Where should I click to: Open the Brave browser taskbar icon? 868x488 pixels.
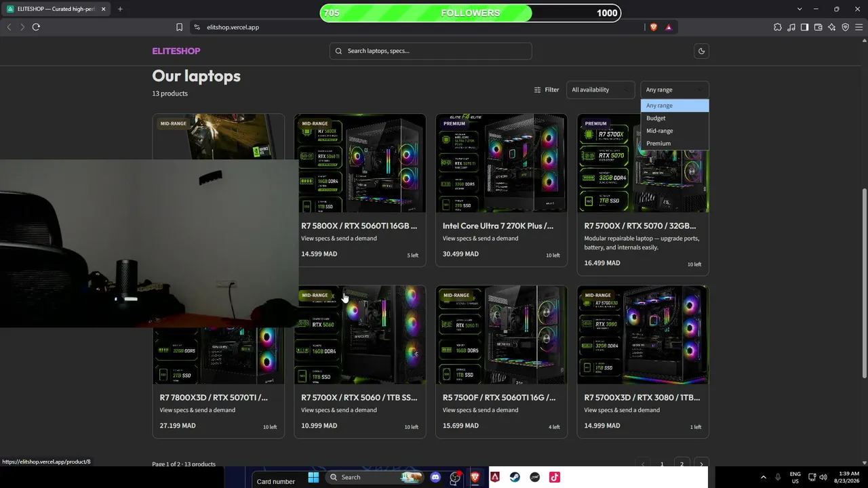pyautogui.click(x=475, y=477)
